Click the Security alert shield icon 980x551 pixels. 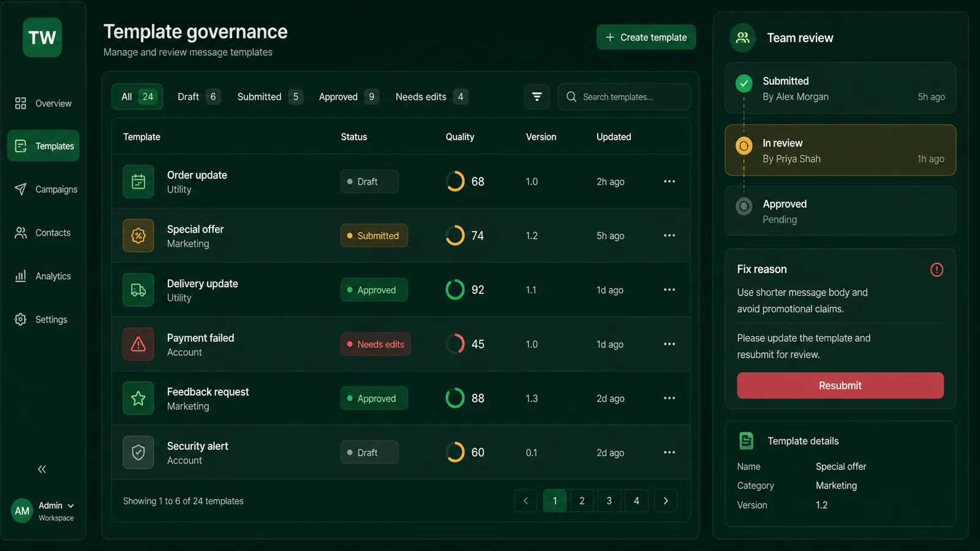138,452
